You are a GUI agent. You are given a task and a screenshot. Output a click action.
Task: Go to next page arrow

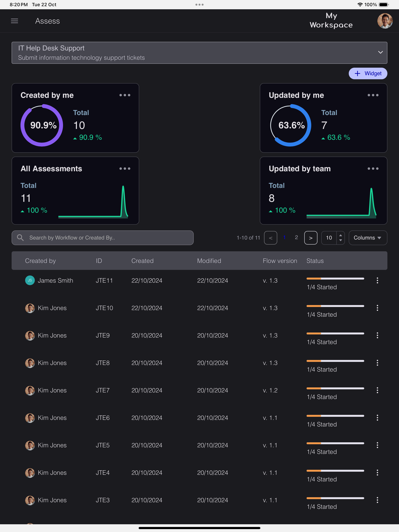click(310, 238)
